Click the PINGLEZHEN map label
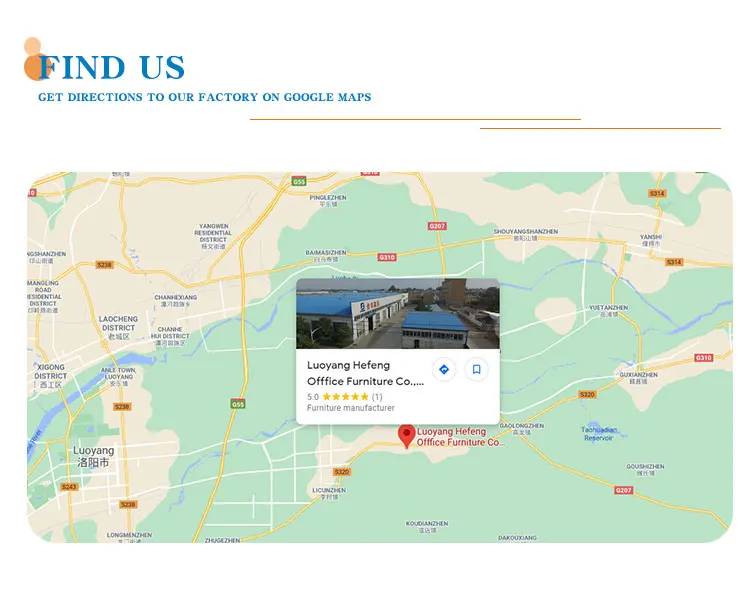 (328, 200)
